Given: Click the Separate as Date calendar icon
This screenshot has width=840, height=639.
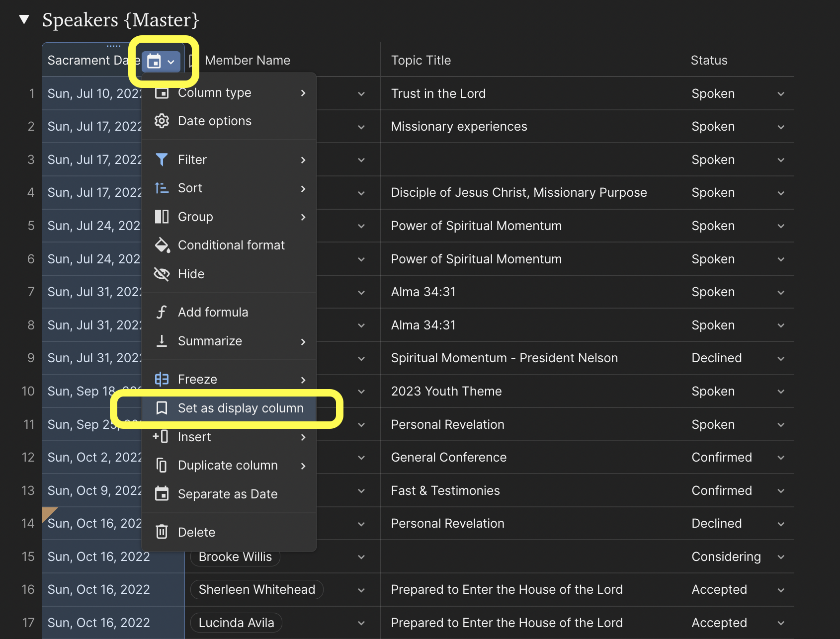Looking at the screenshot, I should (x=162, y=494).
